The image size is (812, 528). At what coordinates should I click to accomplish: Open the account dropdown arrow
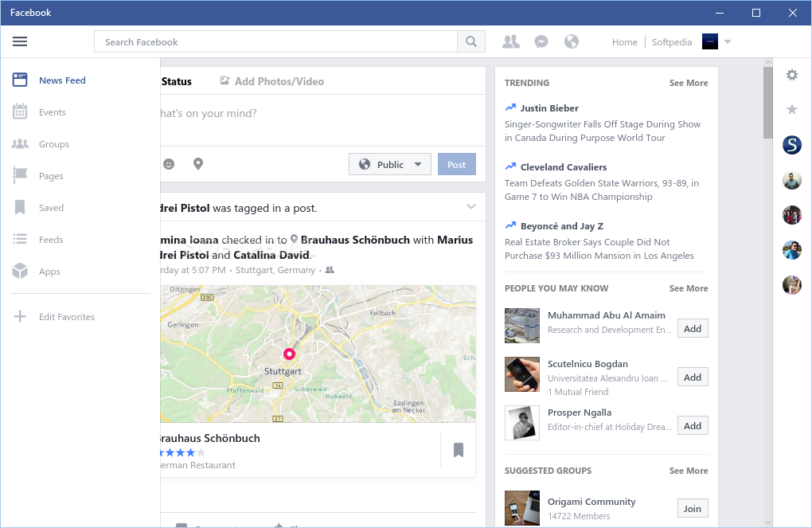[x=728, y=41]
